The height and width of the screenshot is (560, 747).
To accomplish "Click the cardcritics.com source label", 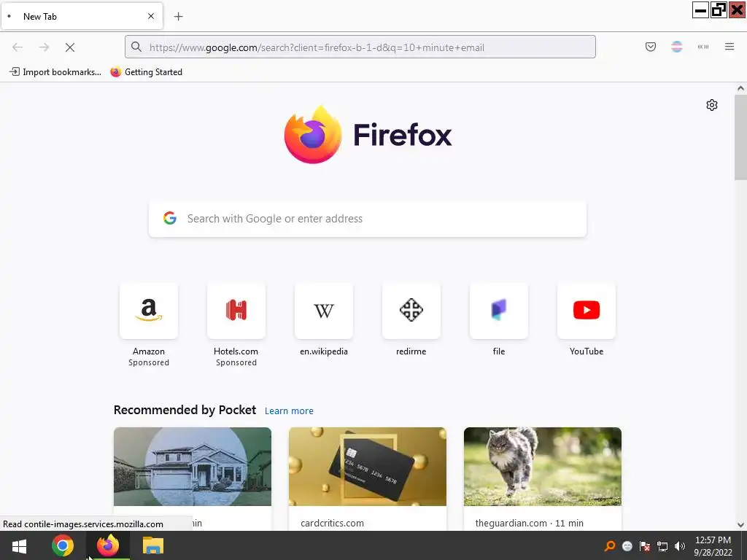I will 332,523.
